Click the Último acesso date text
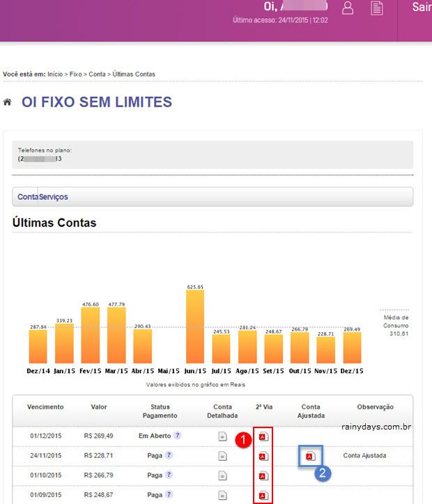This screenshot has height=504, width=432. [280, 20]
